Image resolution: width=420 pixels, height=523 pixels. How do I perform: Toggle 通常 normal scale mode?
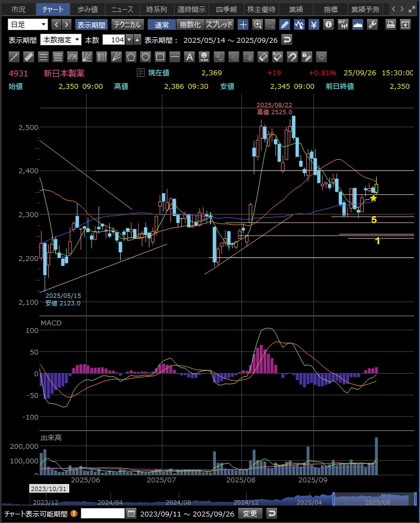tap(162, 24)
